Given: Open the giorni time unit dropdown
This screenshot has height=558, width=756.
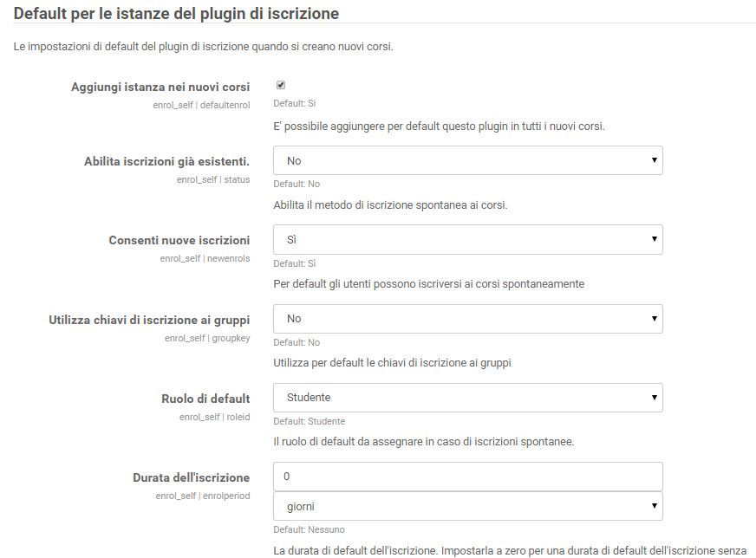Looking at the screenshot, I should tap(467, 506).
